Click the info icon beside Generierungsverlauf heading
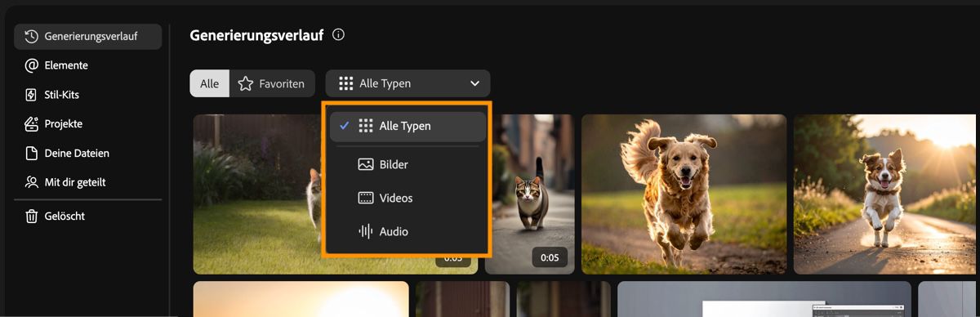Screen dimensions: 980x317 339,35
